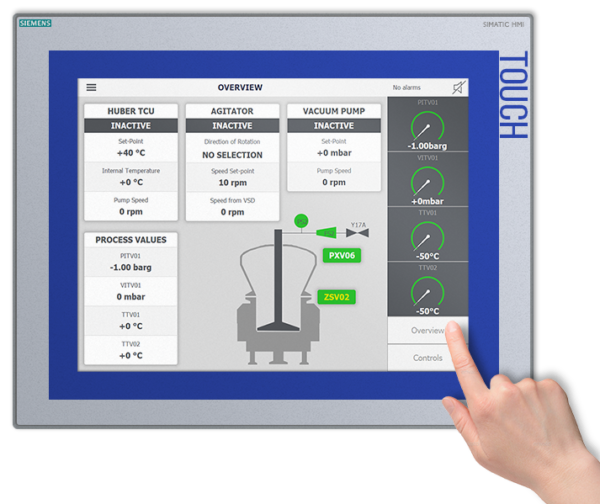This screenshot has height=504, width=600.
Task: Toggle the PXV06 valve indicator
Action: point(342,256)
